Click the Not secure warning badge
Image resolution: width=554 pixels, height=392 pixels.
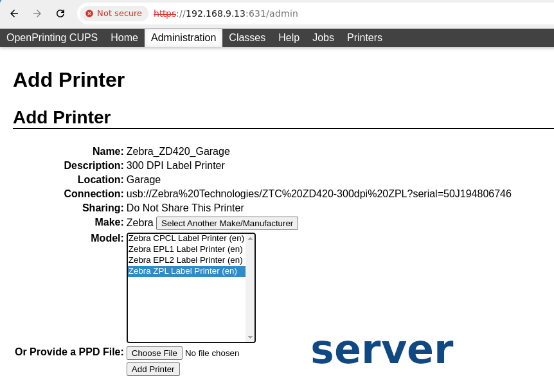tap(114, 13)
